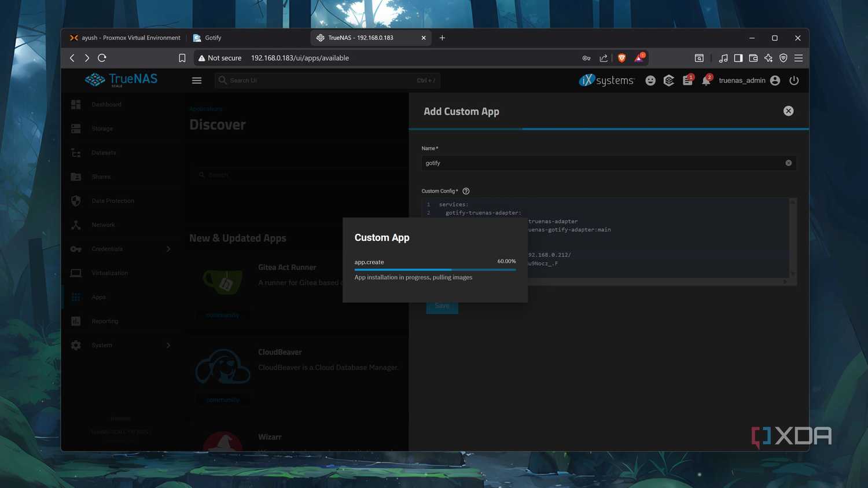Focus the Search UI field

[x=328, y=80]
